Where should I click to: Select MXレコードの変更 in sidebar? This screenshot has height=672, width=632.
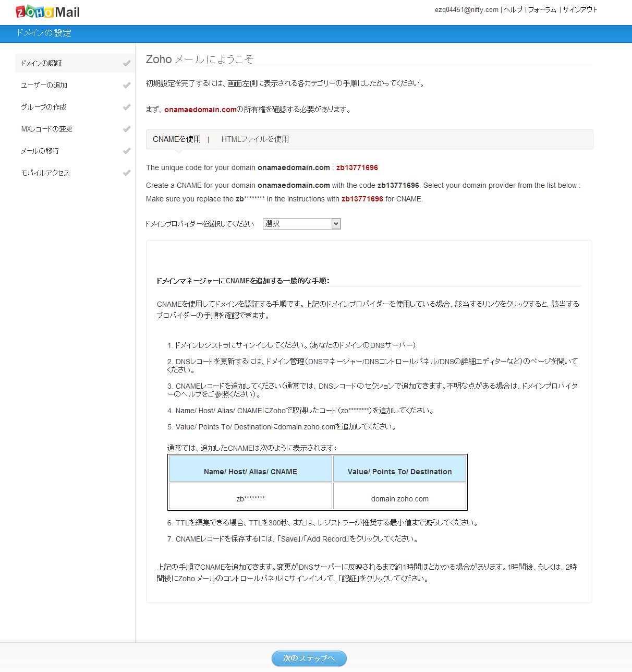pos(75,129)
